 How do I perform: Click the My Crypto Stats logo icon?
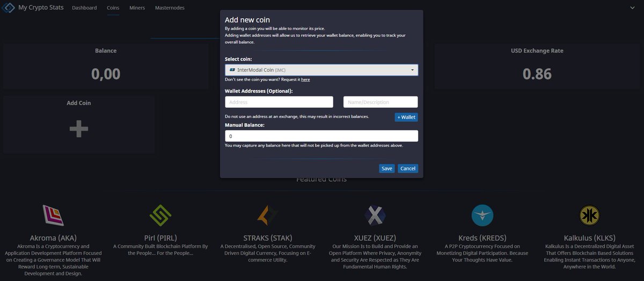click(8, 8)
